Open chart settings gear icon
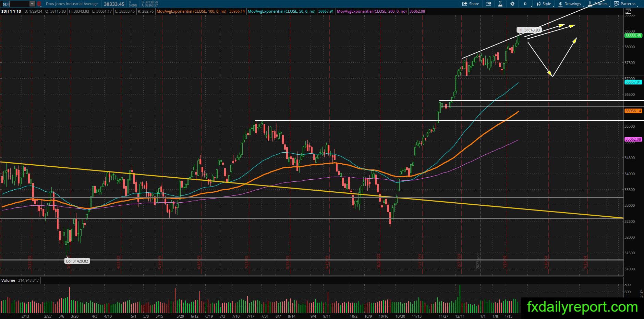This screenshot has width=644, height=319. tap(512, 4)
